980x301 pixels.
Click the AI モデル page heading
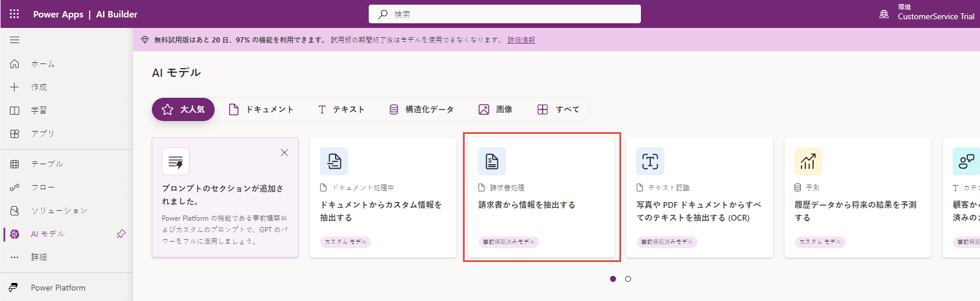(x=176, y=73)
